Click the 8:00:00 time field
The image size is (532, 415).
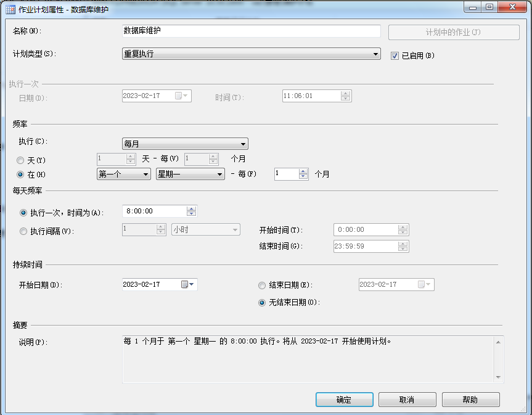click(x=154, y=211)
